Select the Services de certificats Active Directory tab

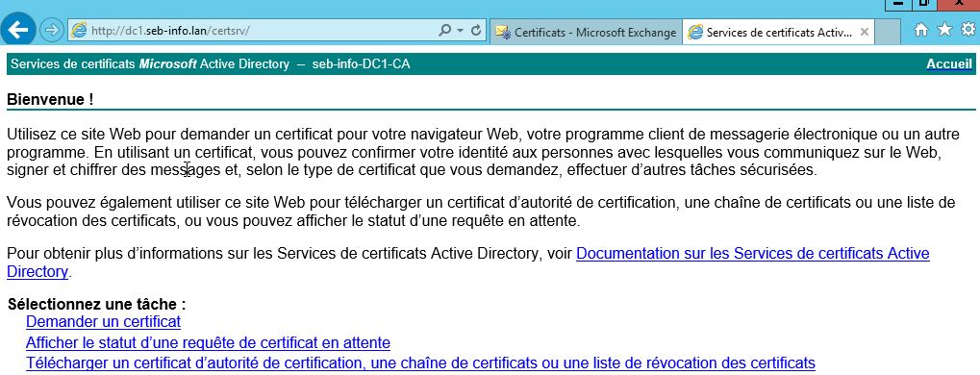coord(770,33)
